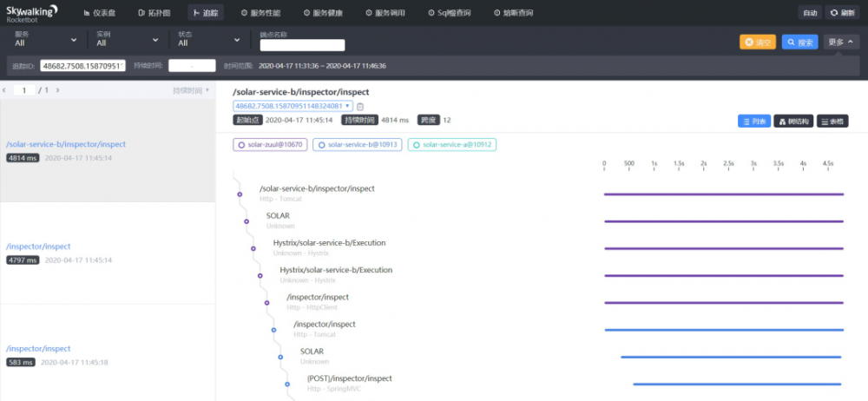Image resolution: width=868 pixels, height=401 pixels.
Task: Click the 追踪ID input field
Action: [82, 66]
